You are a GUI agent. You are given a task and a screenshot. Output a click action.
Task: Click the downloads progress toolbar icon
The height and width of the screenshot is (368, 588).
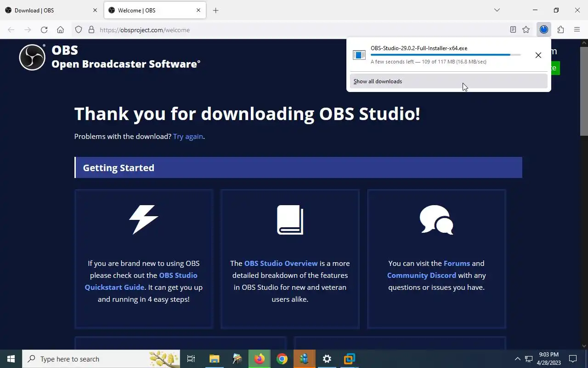544,30
